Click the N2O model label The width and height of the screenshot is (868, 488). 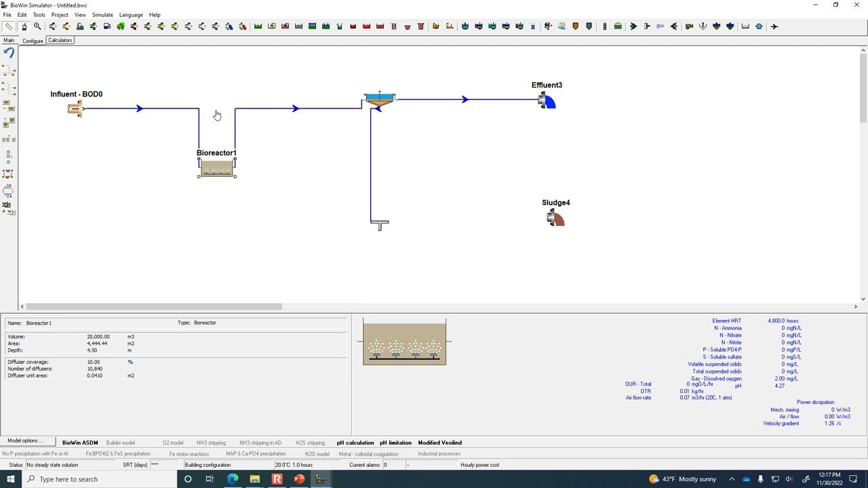tap(317, 454)
